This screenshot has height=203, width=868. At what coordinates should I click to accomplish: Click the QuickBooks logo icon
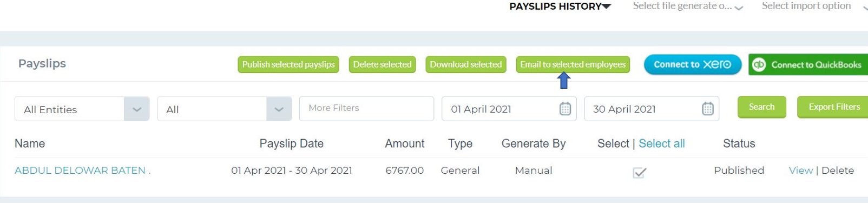759,64
